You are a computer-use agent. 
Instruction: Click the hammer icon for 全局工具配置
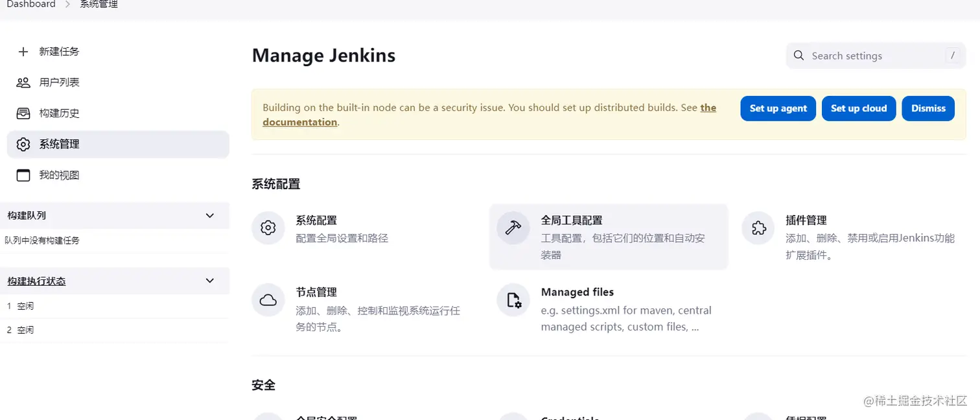513,228
